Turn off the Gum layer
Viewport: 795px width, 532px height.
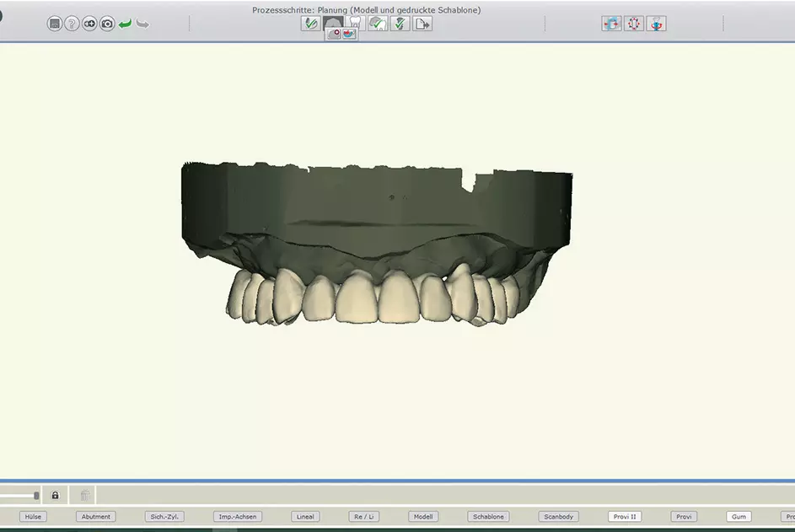[739, 516]
